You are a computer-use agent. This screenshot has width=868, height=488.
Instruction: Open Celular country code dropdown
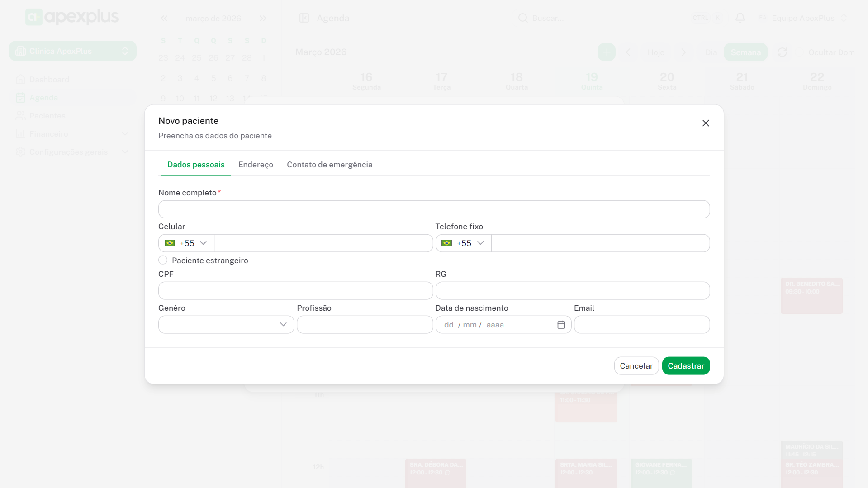186,243
